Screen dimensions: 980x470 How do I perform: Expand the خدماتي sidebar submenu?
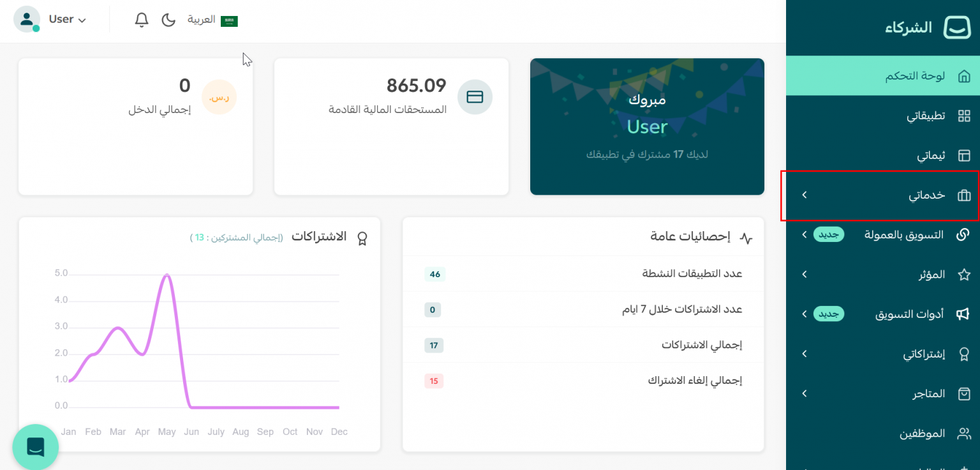coord(880,195)
